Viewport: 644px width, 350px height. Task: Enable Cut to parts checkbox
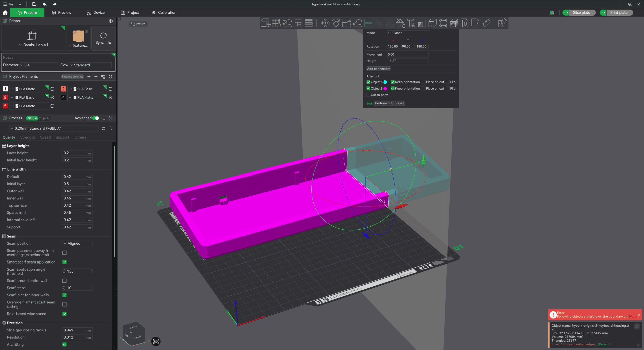click(368, 95)
